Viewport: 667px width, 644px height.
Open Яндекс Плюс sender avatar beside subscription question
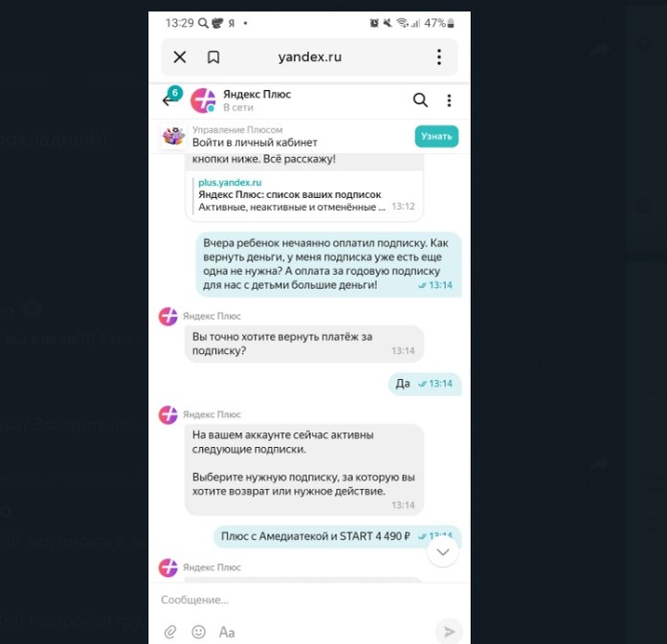pos(168,317)
